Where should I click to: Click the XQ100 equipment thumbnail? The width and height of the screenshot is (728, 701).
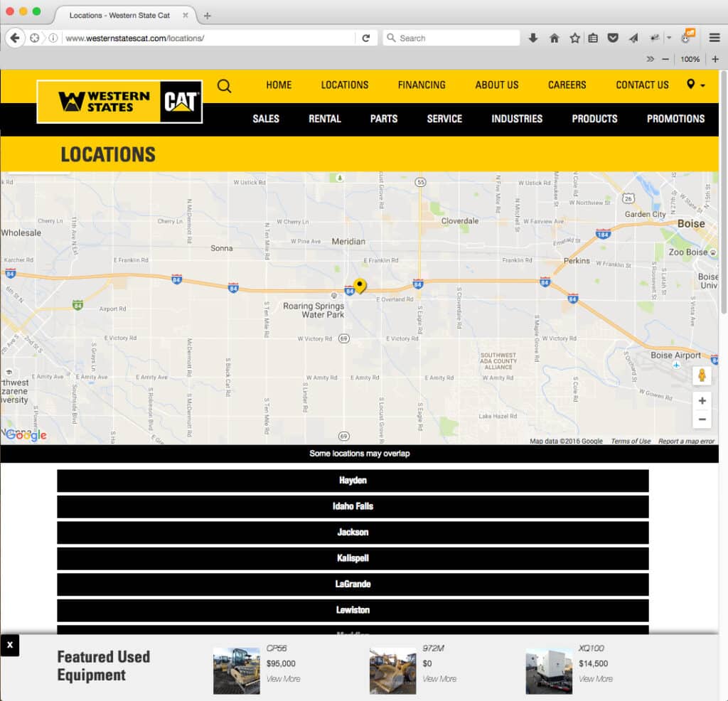549,670
